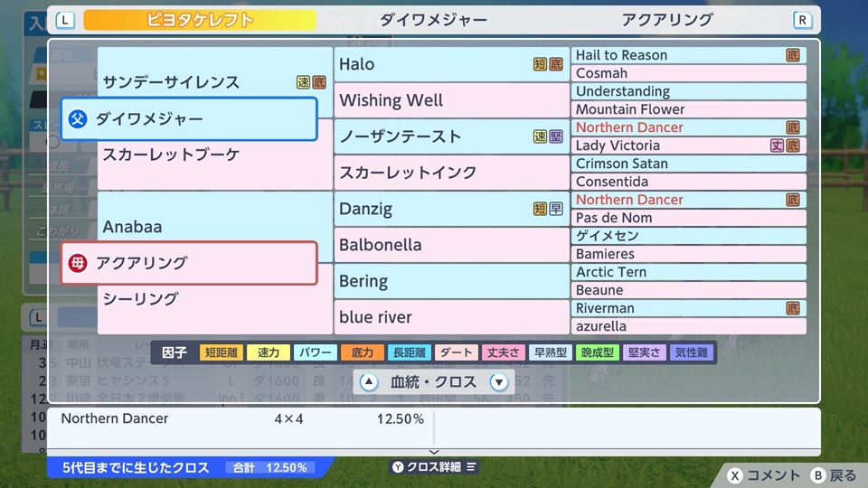
Task: Select Danzig in the pedigree
Action: coord(451,209)
